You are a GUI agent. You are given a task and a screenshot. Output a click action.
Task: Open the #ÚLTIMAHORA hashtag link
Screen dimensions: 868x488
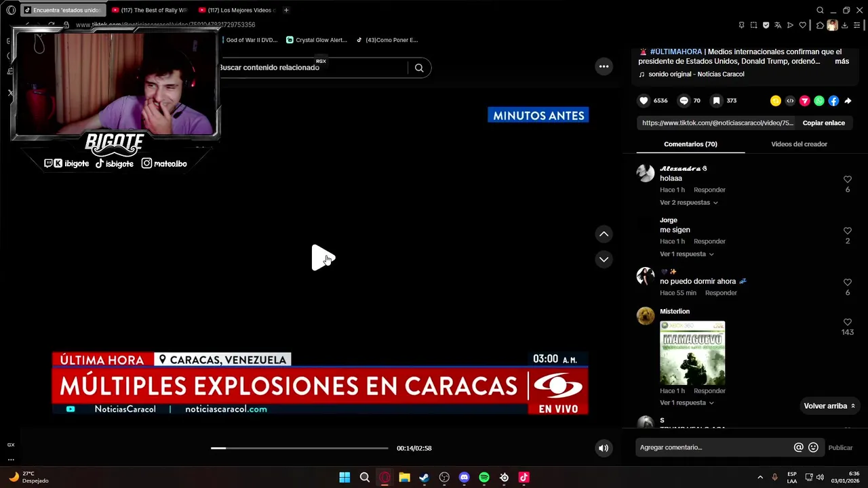click(x=675, y=52)
